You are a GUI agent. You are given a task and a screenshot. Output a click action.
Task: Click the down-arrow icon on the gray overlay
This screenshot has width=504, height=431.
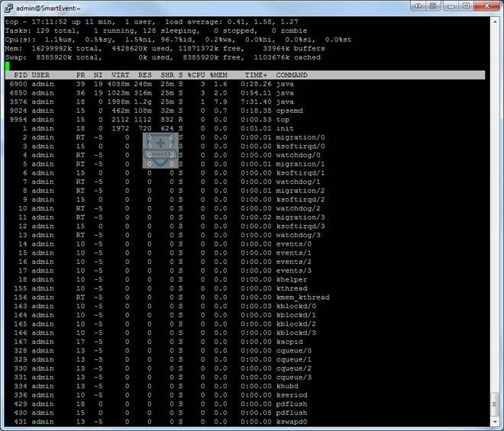coord(160,162)
